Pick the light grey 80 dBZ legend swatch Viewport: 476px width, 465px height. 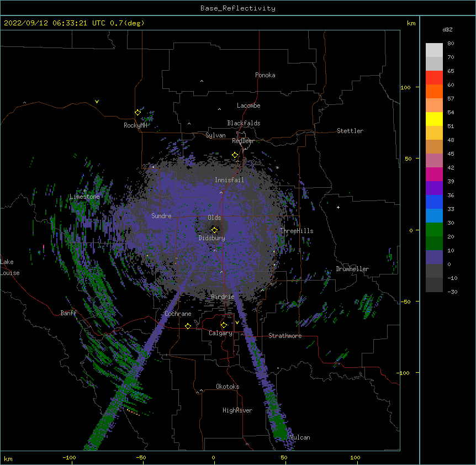tap(434, 50)
